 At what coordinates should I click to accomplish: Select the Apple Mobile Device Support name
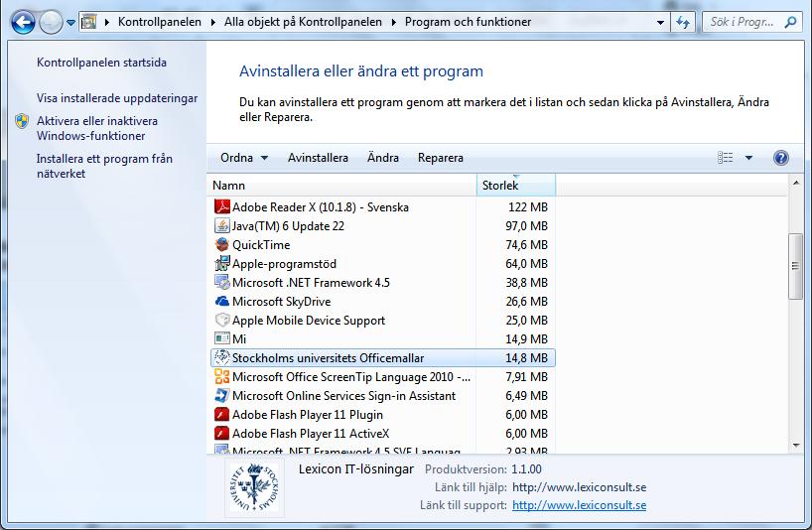click(x=309, y=321)
